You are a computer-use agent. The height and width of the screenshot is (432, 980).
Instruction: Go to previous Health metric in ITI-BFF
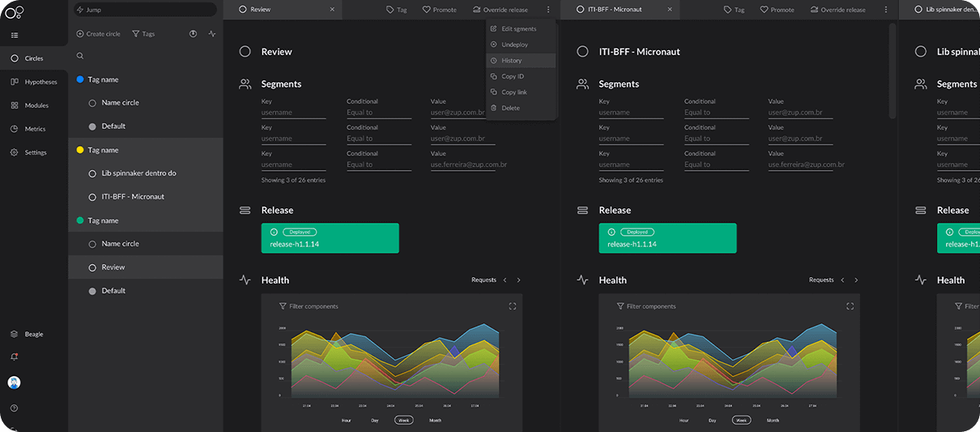click(x=842, y=280)
